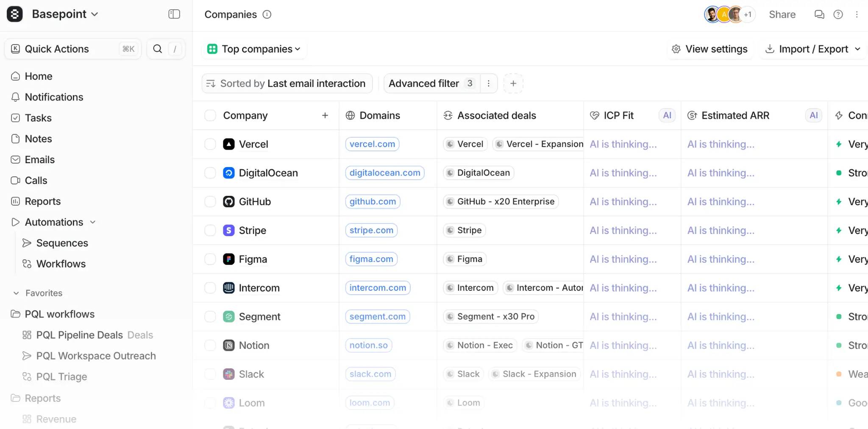Select the Segment row checkbox
Viewport: 868px width, 429px height.
210,317
